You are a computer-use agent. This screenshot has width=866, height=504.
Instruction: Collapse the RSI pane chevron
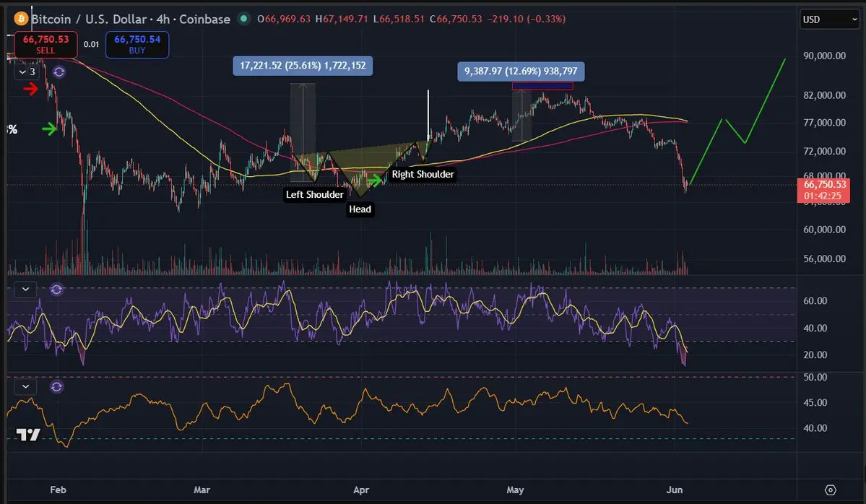25,290
